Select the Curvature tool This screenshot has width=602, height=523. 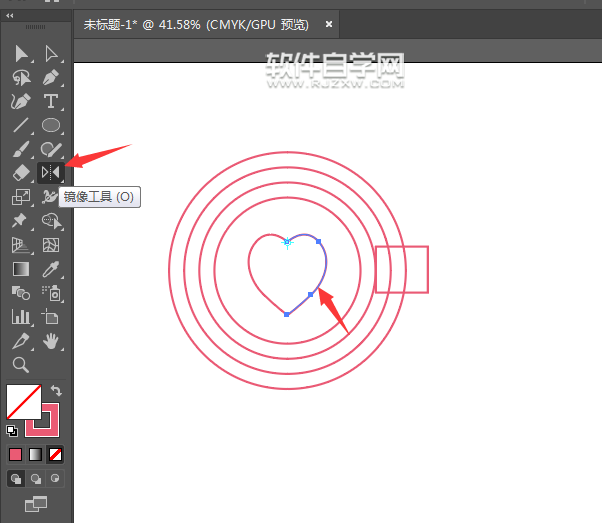pos(21,101)
